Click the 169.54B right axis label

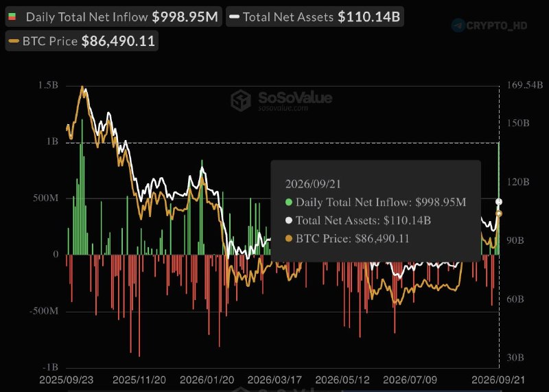[525, 85]
